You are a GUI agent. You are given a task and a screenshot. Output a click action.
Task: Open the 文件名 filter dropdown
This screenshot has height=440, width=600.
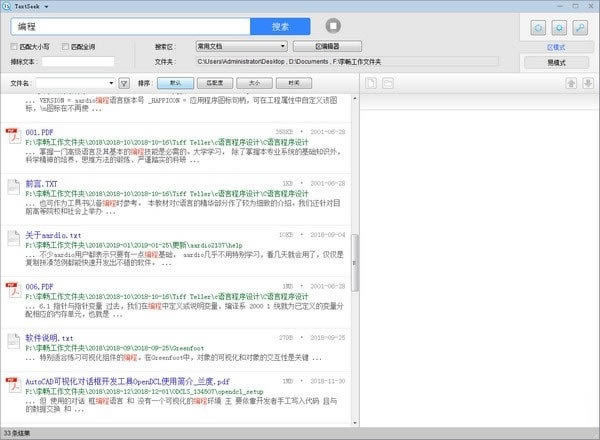pyautogui.click(x=109, y=83)
